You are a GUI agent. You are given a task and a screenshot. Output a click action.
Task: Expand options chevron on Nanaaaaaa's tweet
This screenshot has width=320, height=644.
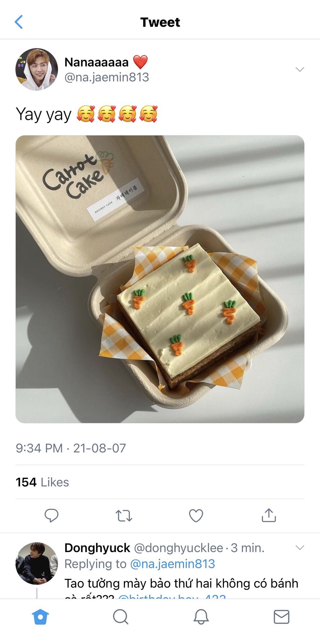tap(300, 69)
